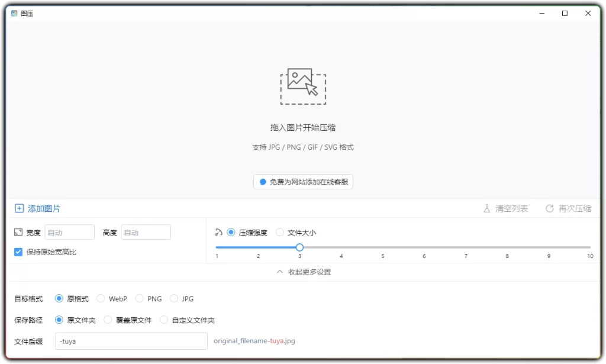Click the blue dot icon on the customer service button

(262, 182)
